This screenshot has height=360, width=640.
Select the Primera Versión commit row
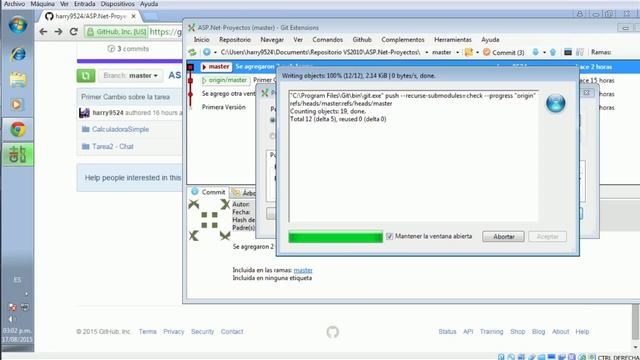pos(224,107)
